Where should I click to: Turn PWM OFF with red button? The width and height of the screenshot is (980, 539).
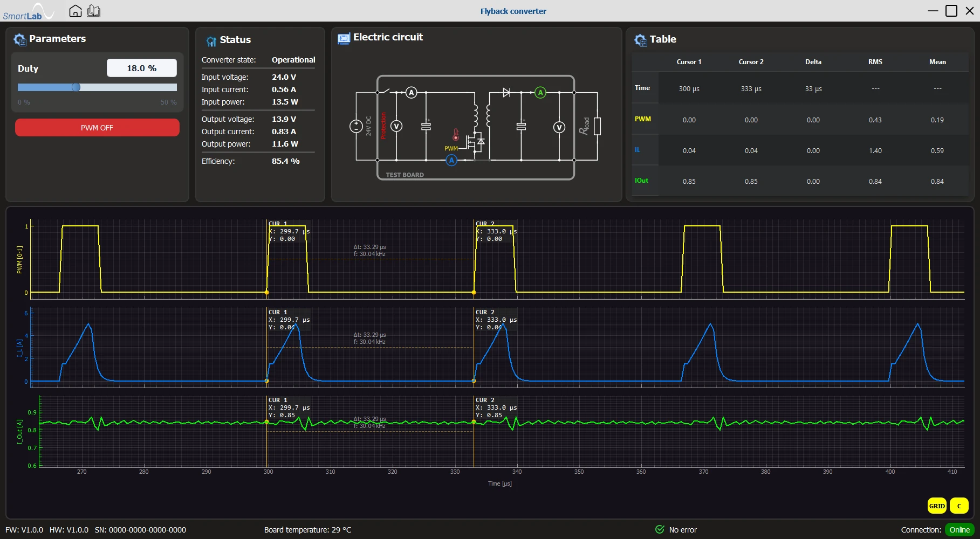point(97,128)
